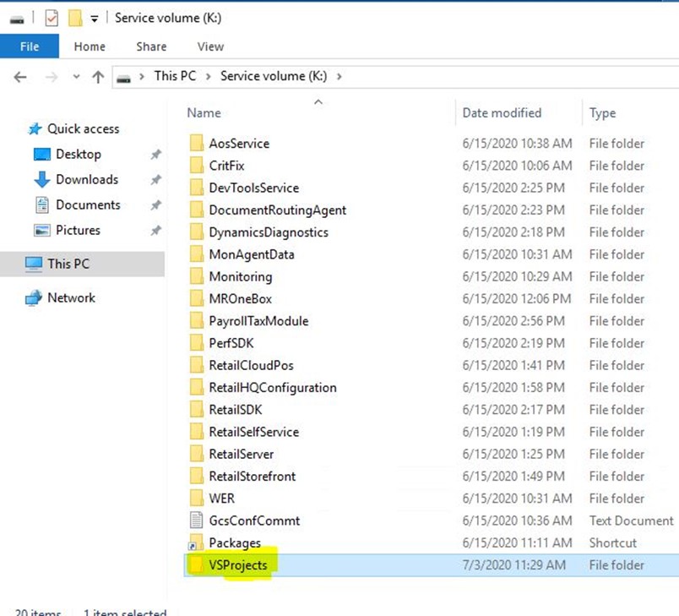Viewport: 679px width, 616px height.
Task: Open the Customize Quick Access Toolbar dropdown
Action: click(95, 19)
